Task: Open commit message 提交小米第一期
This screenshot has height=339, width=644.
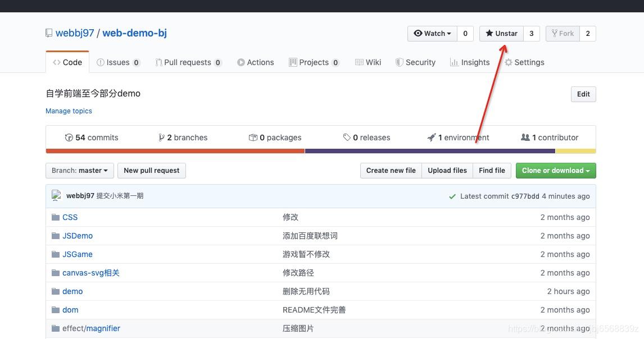Action: 120,196
